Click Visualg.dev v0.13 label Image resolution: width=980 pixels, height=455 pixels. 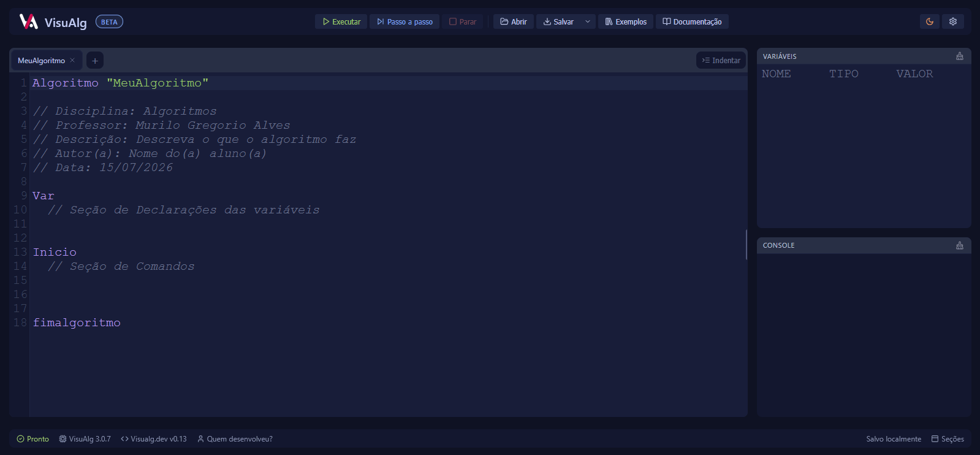point(154,439)
